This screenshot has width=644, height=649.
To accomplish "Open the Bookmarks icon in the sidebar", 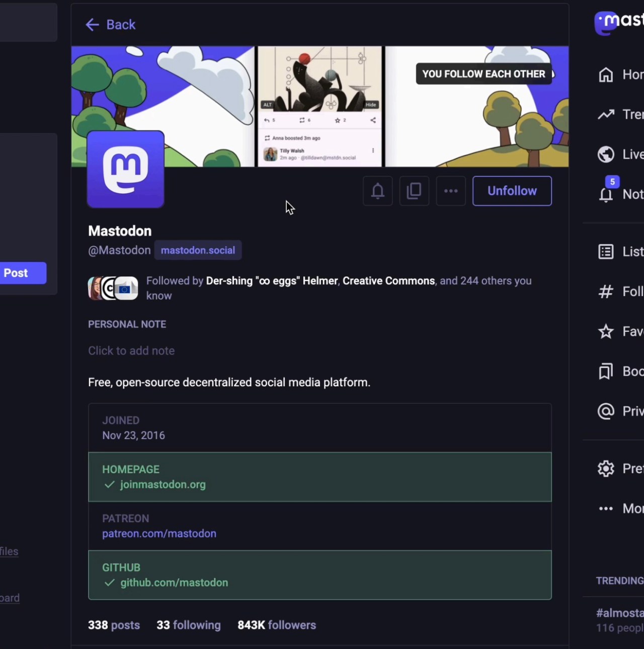I will pos(606,372).
